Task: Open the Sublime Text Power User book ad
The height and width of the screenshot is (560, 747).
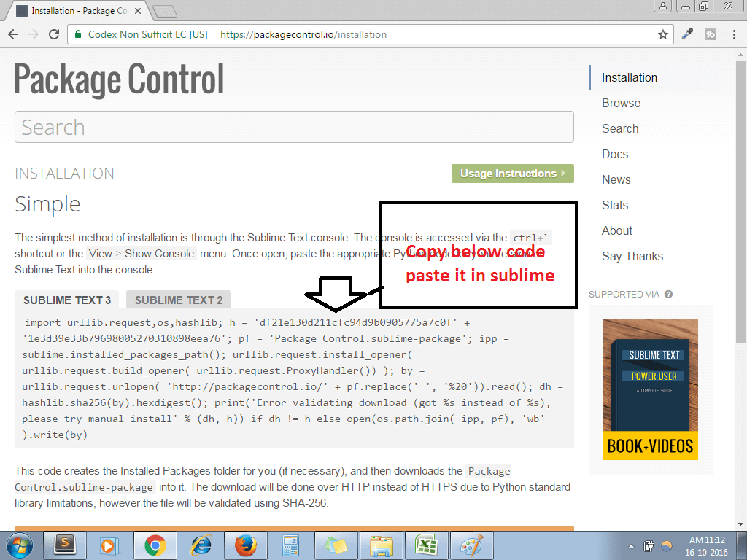Action: [x=650, y=389]
